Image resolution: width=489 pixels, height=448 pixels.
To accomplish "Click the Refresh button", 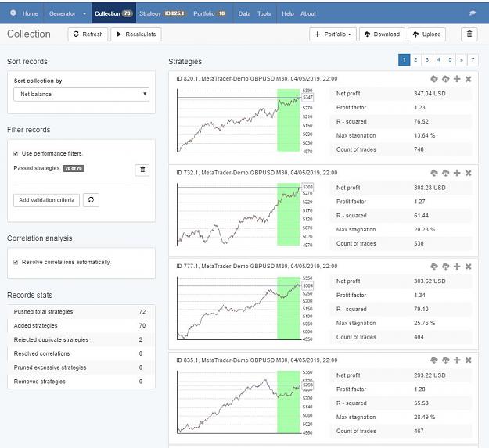I will pos(88,34).
